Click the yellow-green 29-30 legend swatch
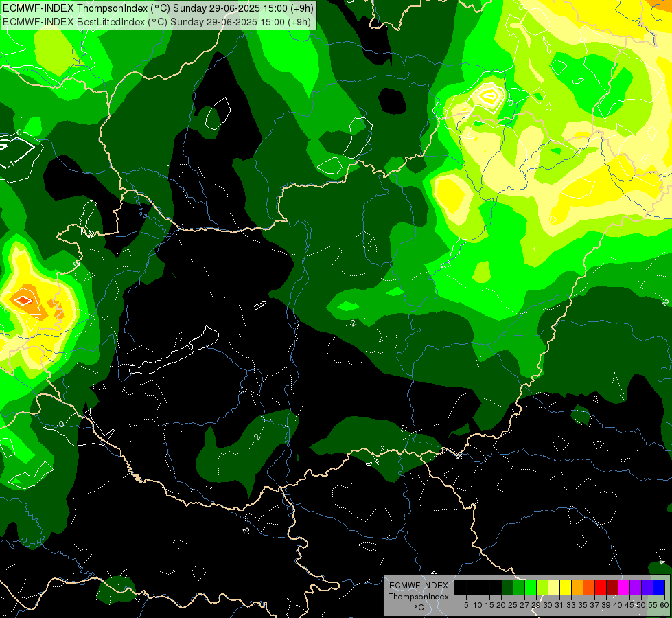 (542, 587)
